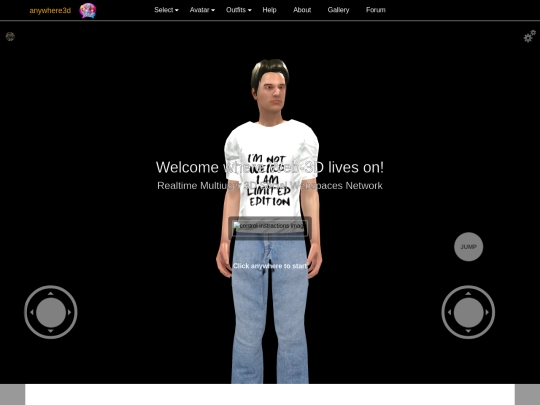Visit the Forum link
Viewport: 540px width, 405px height.
[375, 10]
